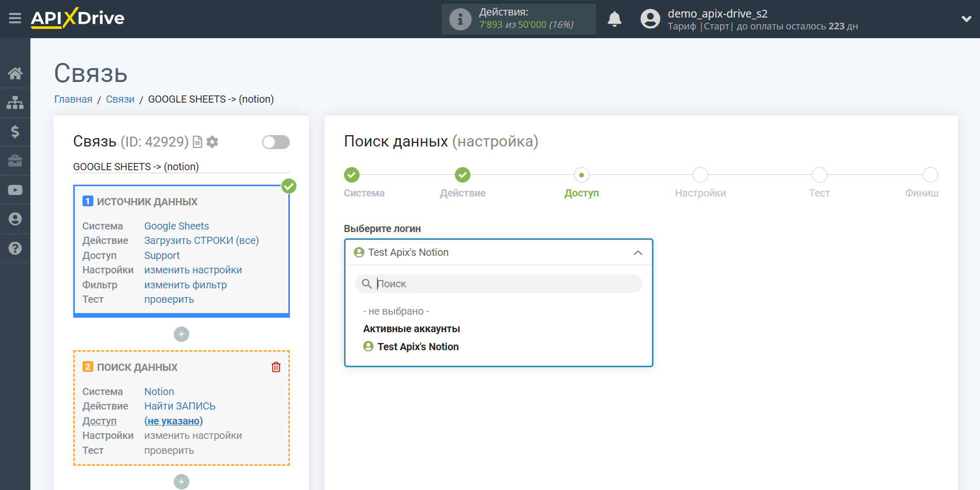Click the ПОИСК ДАННЫХ block header
This screenshot has width=980, height=490.
[137, 367]
